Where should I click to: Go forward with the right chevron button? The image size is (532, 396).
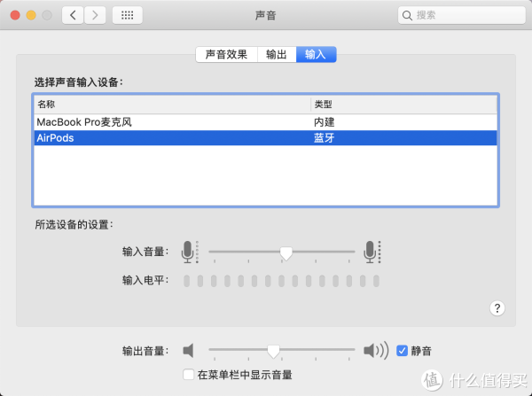click(95, 15)
